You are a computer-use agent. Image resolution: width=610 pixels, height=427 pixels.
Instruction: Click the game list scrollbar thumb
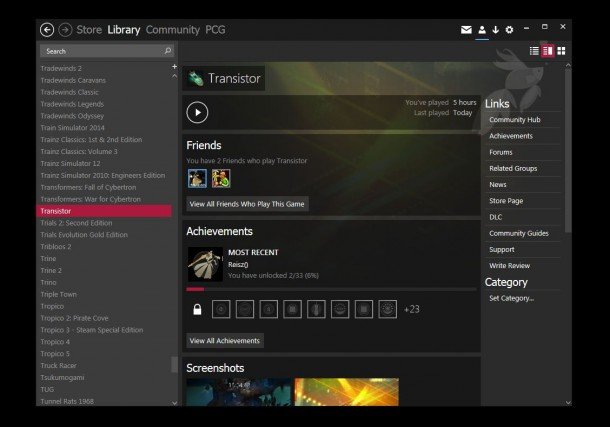[174, 365]
